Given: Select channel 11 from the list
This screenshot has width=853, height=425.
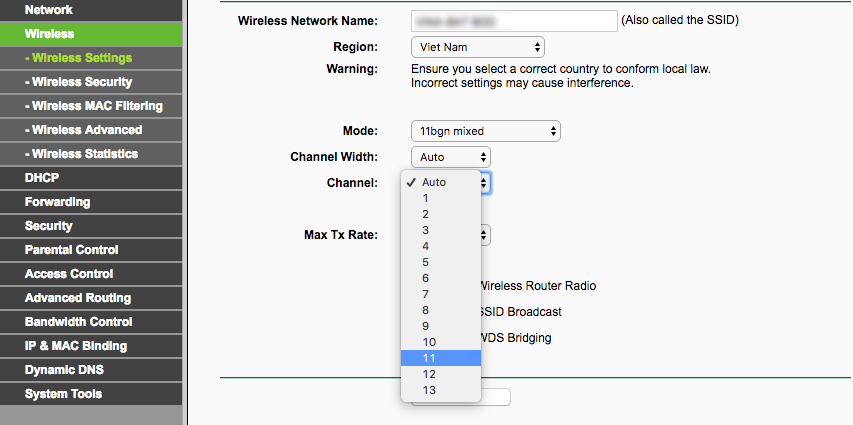Looking at the screenshot, I should click(440, 358).
